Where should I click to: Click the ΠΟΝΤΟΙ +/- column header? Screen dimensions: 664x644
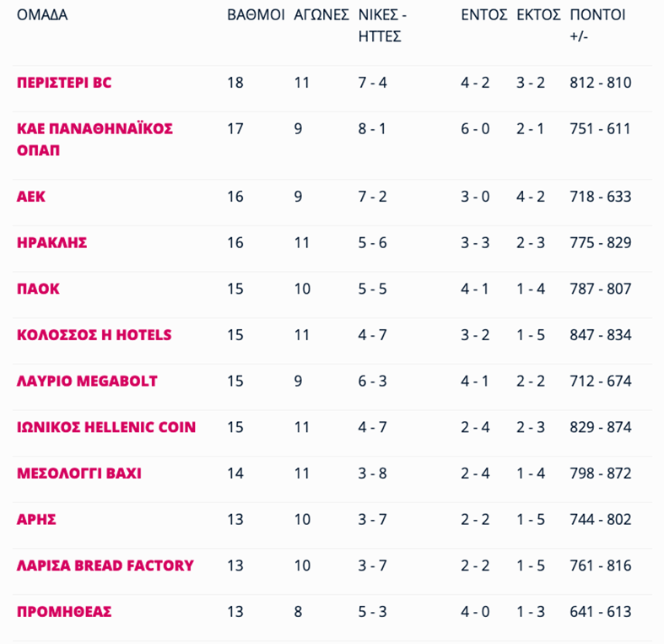tap(597, 25)
